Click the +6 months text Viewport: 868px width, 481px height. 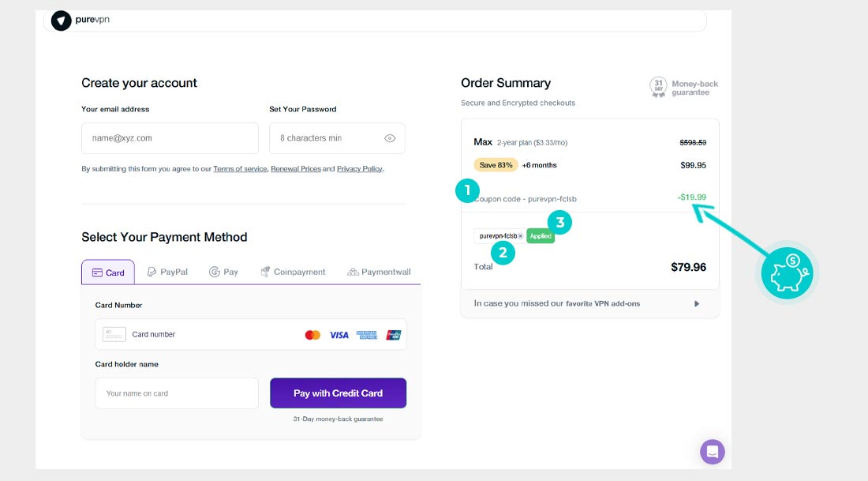(x=539, y=165)
